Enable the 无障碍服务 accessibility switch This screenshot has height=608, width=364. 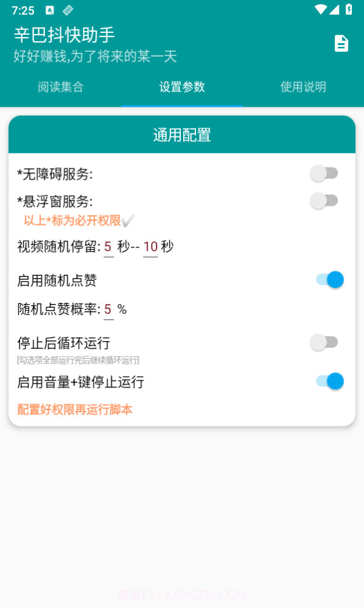point(324,173)
